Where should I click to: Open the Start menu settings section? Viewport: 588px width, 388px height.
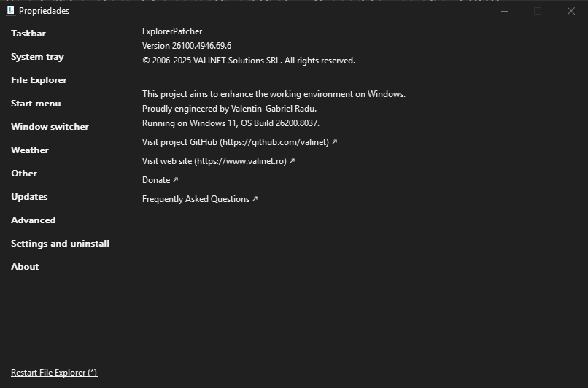(36, 104)
